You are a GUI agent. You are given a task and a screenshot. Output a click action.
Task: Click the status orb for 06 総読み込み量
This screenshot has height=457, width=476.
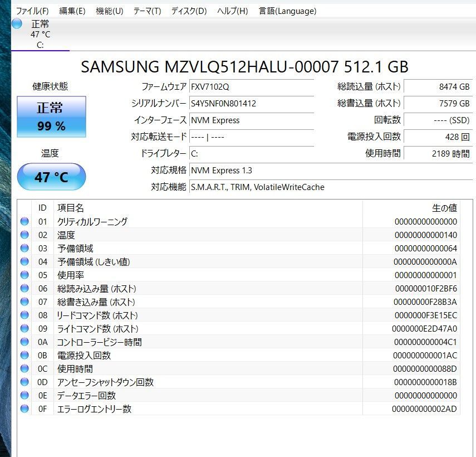tap(24, 288)
